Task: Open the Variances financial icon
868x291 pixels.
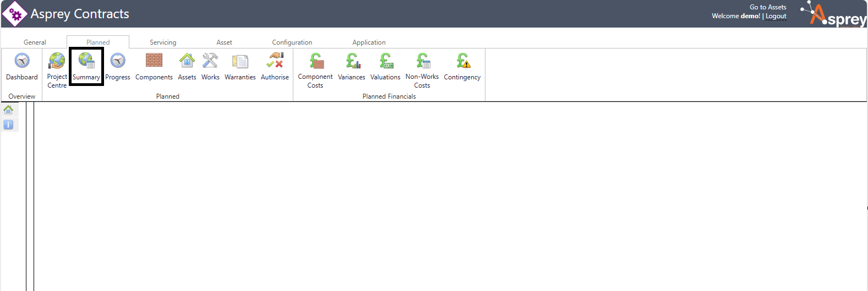Action: coord(352,61)
